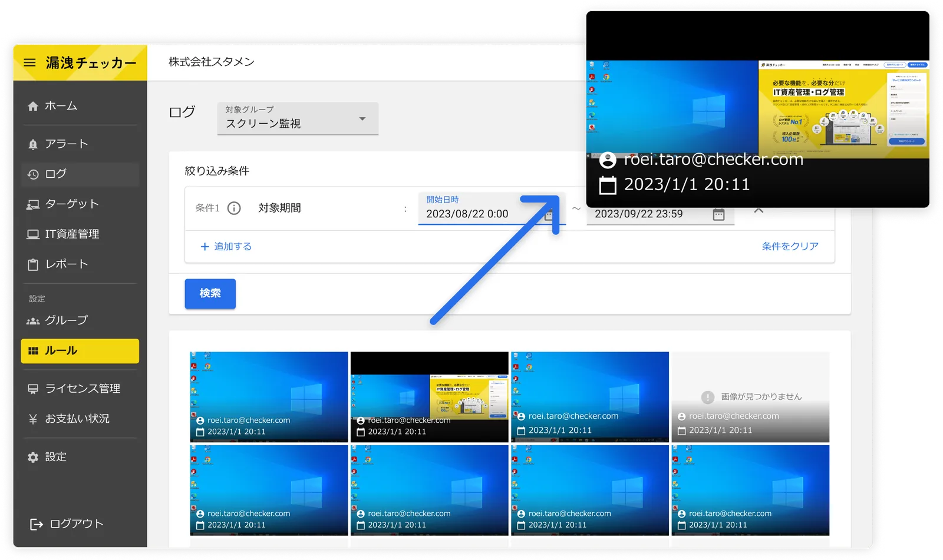Select the highlighted ルール menu item
This screenshot has height=560, width=943.
point(80,351)
